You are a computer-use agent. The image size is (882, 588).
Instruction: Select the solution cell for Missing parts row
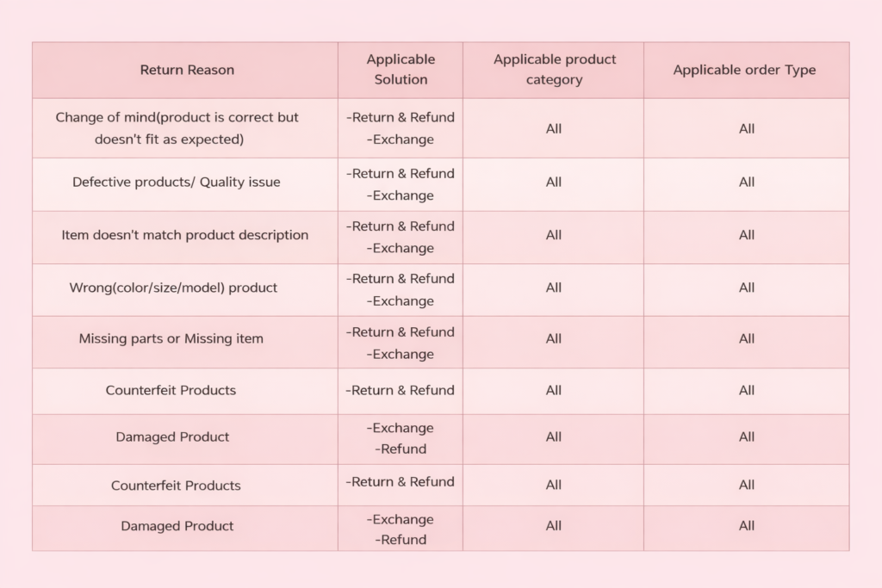tap(401, 343)
